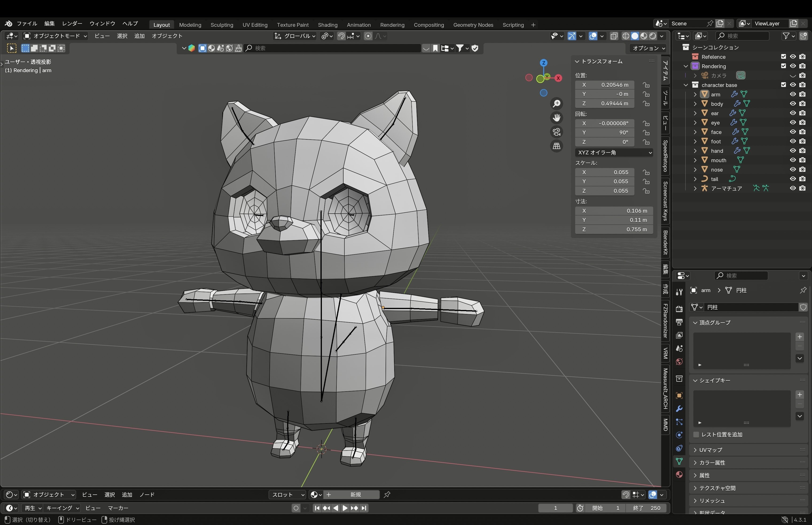Disable render camera icon for face
Screen dimensions: 812x525
point(802,132)
